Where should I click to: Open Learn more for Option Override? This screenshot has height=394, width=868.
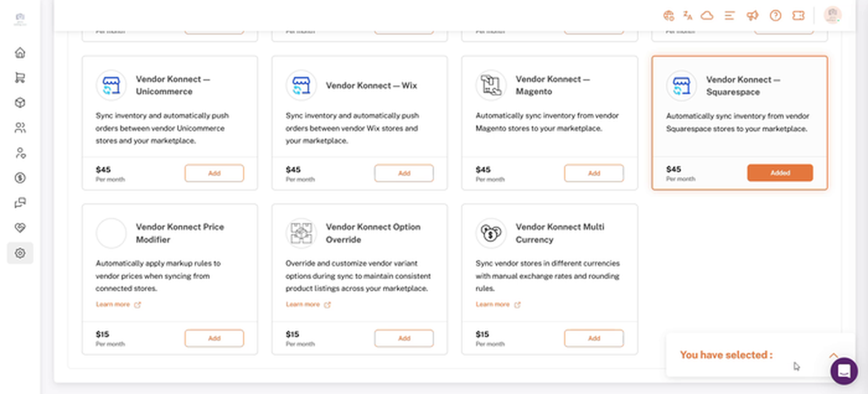point(308,304)
